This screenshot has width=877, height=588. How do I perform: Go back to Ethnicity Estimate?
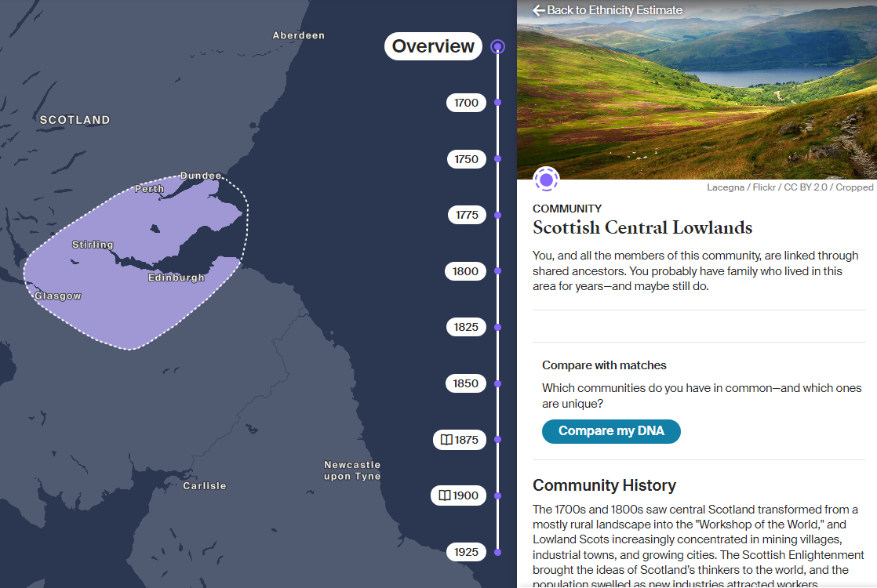pyautogui.click(x=607, y=10)
